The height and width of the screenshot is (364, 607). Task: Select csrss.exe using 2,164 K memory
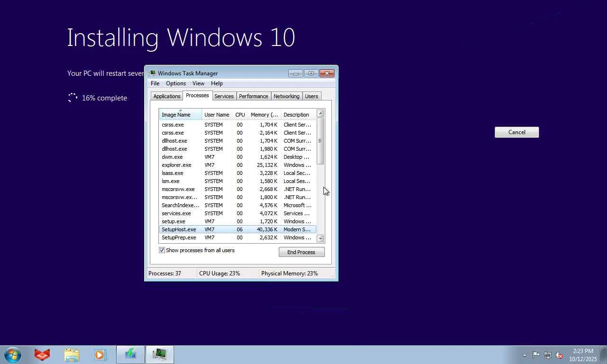(237, 133)
